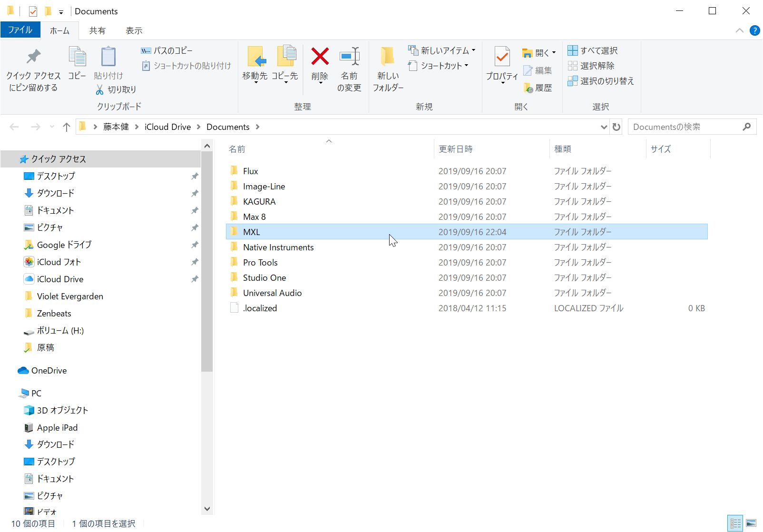Select the Cut scissors option

[116, 89]
